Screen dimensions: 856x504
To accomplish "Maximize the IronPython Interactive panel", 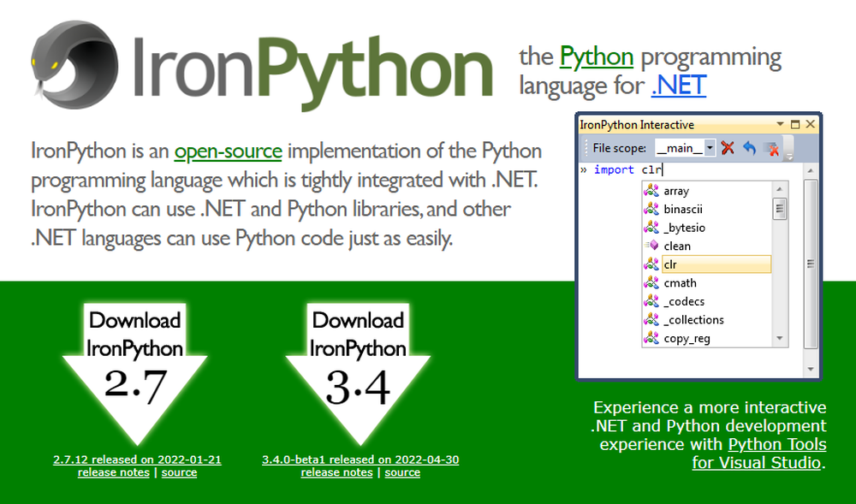I will 795,124.
